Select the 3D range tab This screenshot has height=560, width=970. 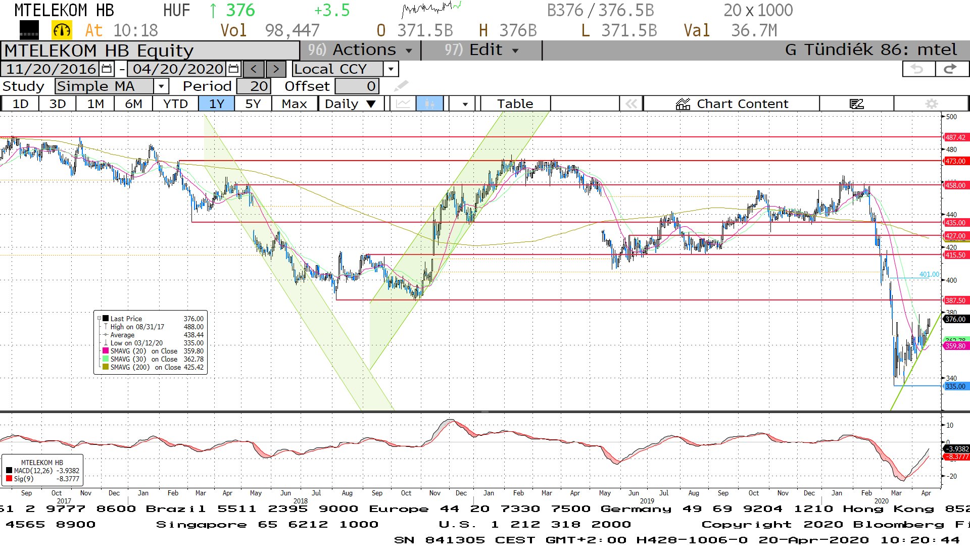coord(58,104)
